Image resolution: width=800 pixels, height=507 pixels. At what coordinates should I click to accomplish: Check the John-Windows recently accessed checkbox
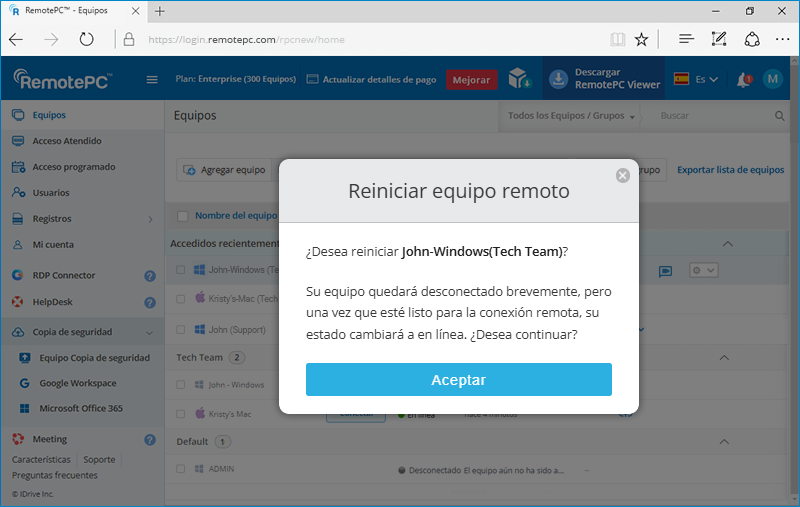(181, 270)
